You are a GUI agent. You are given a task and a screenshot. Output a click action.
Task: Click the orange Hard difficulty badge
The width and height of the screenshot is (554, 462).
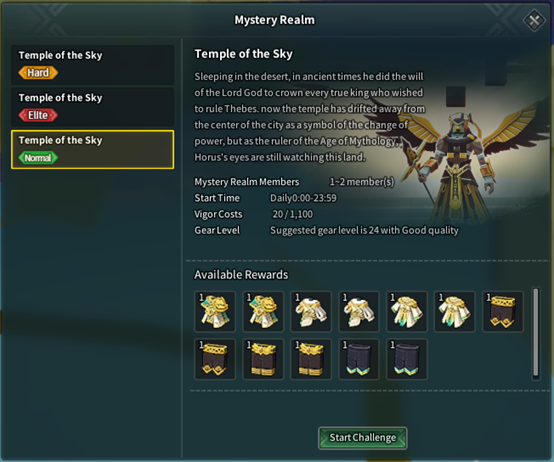point(38,73)
